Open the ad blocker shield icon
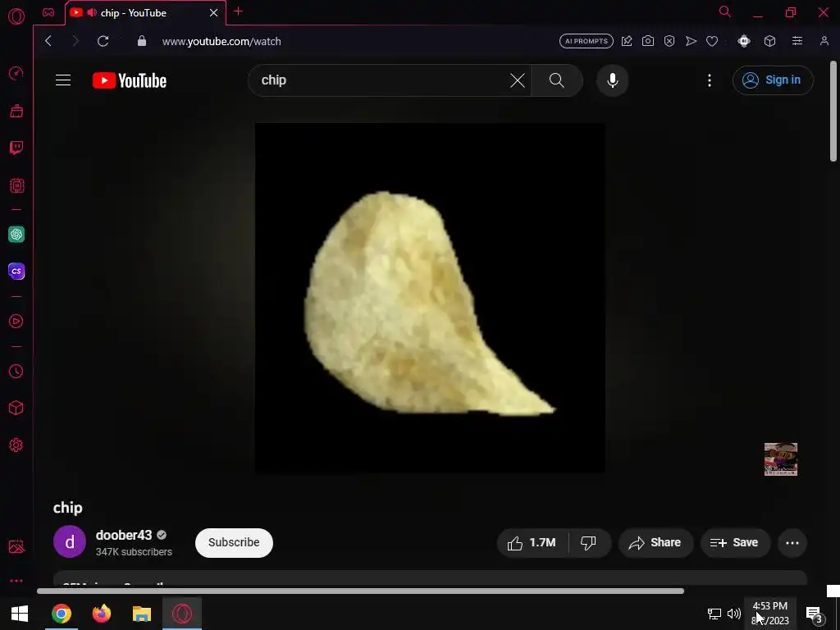The height and width of the screenshot is (630, 840). 669,41
